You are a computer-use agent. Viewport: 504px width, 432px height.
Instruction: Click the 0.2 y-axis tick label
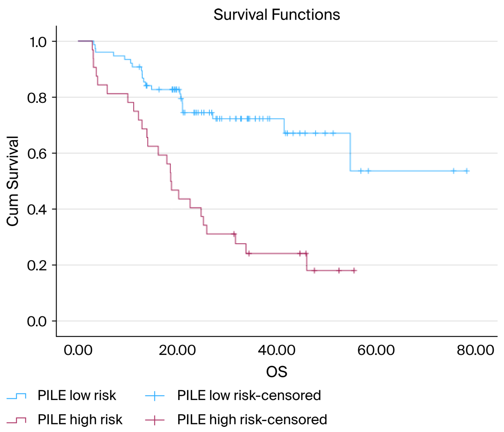pyautogui.click(x=37, y=265)
